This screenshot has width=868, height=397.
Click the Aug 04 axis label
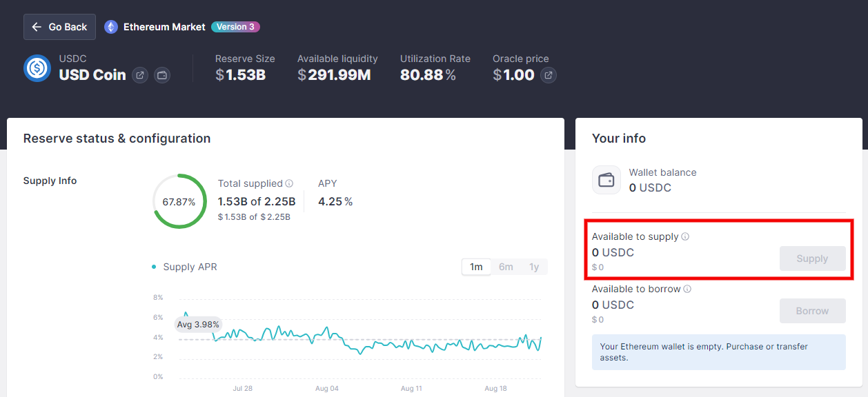(x=327, y=389)
